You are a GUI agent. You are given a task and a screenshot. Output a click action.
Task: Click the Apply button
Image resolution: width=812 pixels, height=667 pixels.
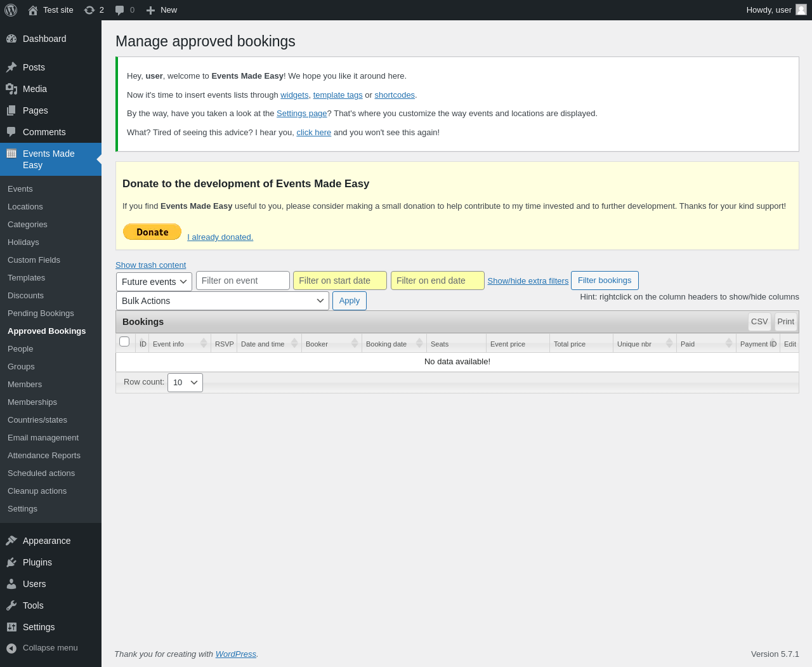point(350,301)
